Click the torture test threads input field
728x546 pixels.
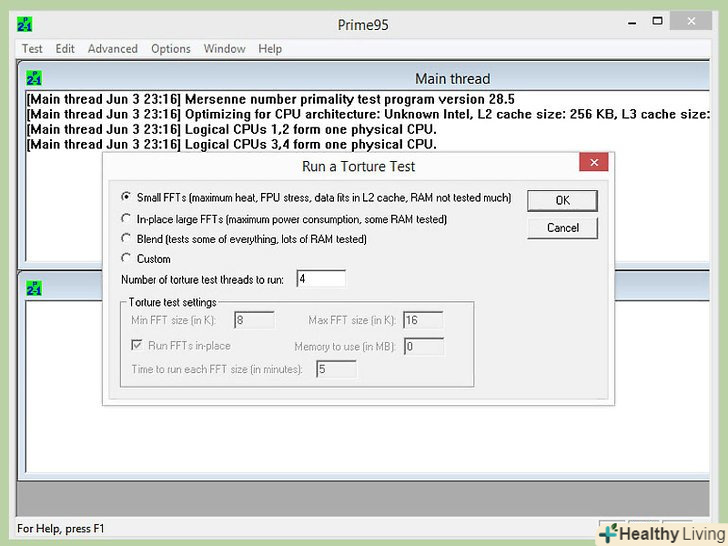click(x=321, y=279)
